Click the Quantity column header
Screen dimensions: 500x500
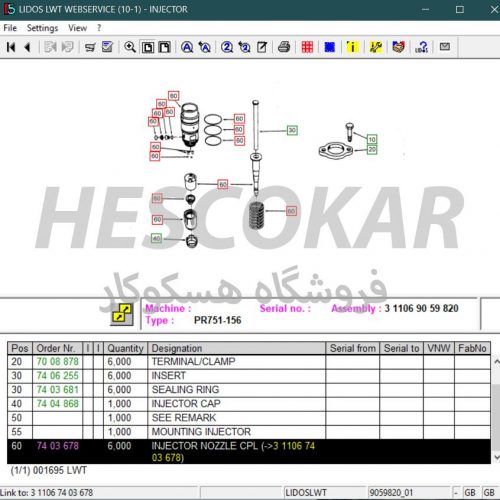tap(125, 348)
